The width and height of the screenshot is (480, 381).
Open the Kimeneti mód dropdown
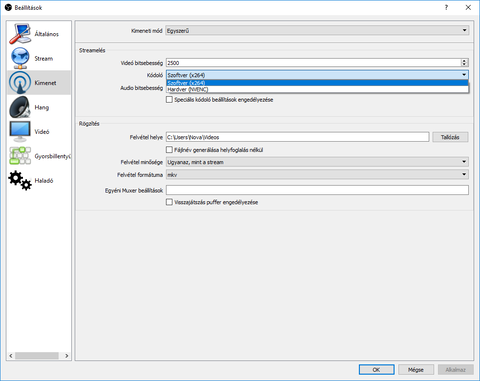[317, 30]
